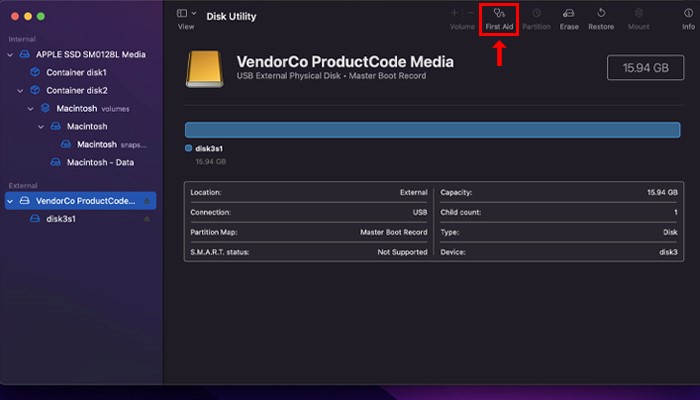This screenshot has height=400, width=700.
Task: Click the Partition toolbar icon
Action: click(536, 17)
